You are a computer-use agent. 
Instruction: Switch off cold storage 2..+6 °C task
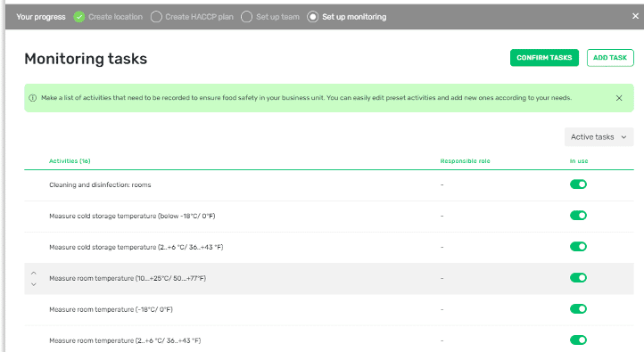[x=578, y=247]
